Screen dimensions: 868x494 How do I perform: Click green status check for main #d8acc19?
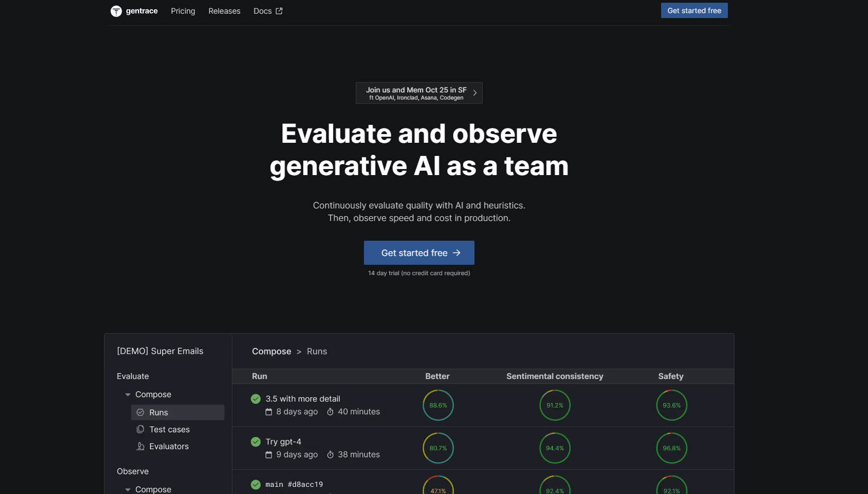point(256,484)
